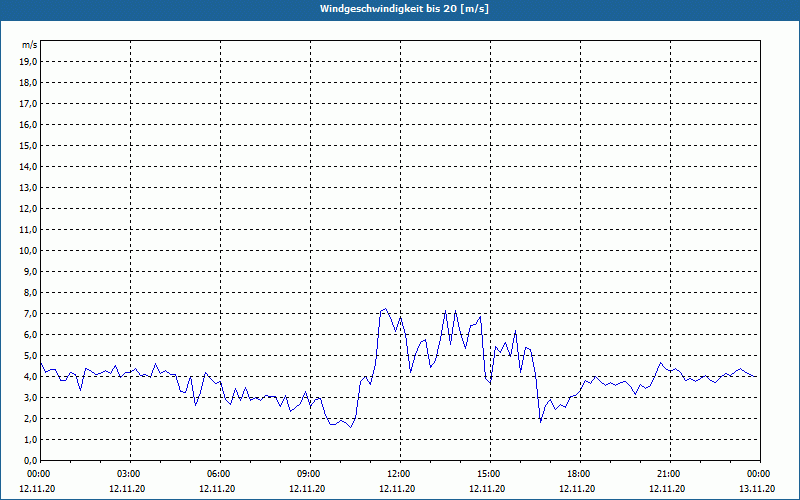The height and width of the screenshot is (500, 800).
Task: Click the 0,0 y-axis label
Action: [x=30, y=460]
